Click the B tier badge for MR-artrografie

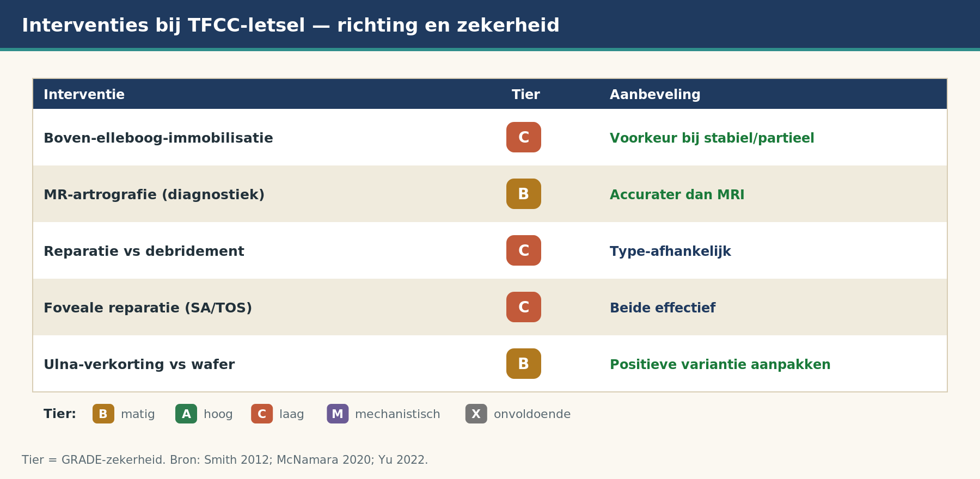pyautogui.click(x=524, y=194)
